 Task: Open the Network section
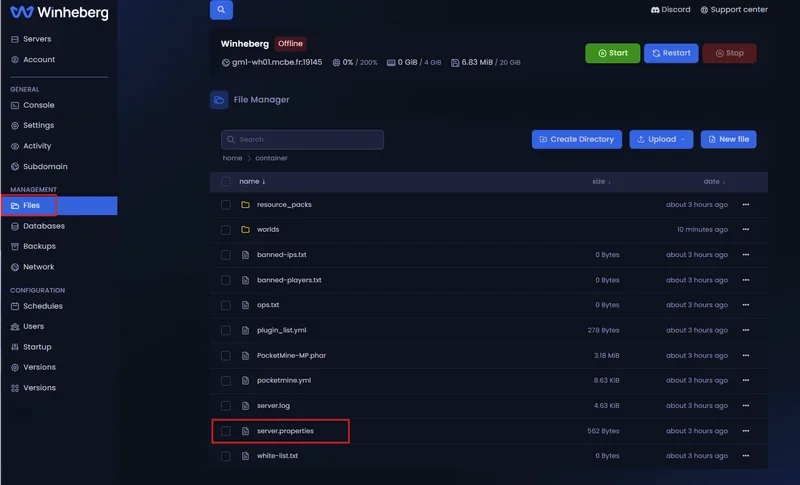(33, 267)
